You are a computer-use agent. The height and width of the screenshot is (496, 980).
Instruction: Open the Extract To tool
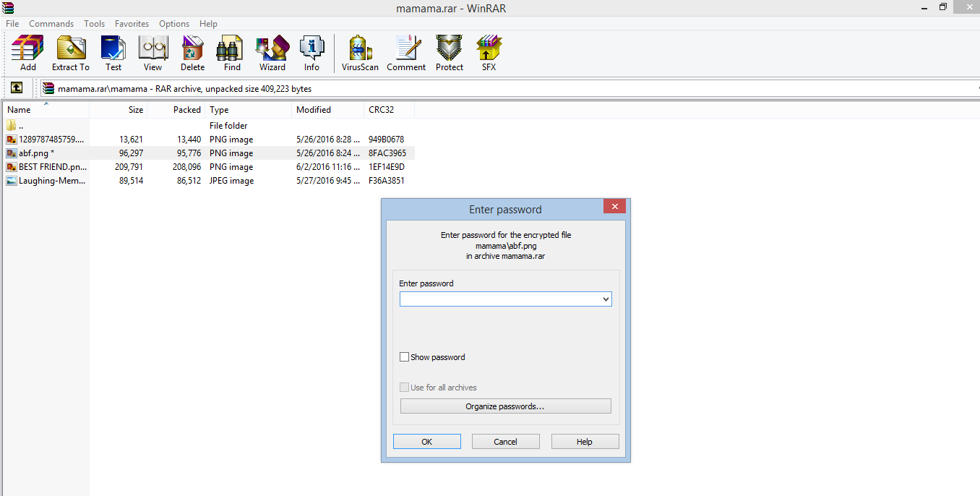(71, 53)
